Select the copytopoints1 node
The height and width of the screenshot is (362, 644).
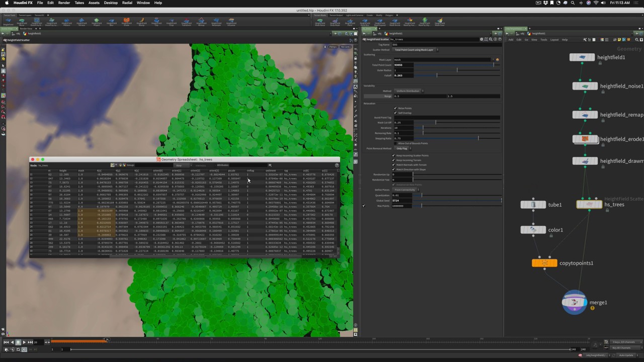click(x=544, y=263)
